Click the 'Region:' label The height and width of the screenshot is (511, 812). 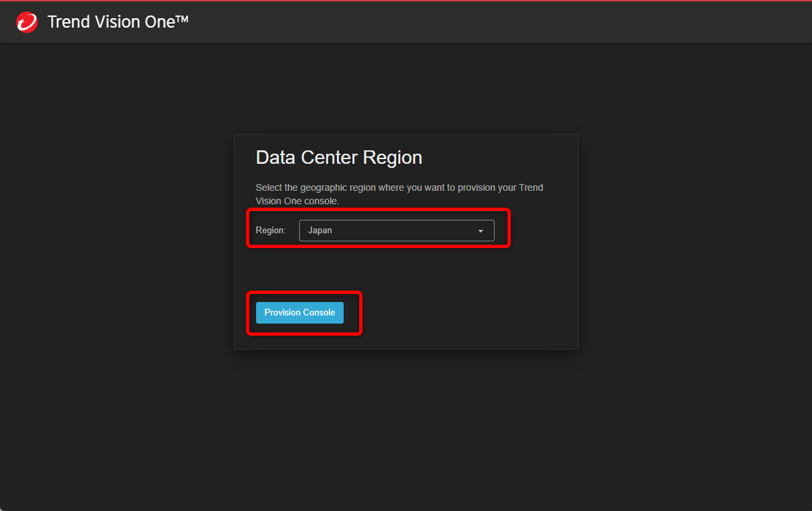271,231
